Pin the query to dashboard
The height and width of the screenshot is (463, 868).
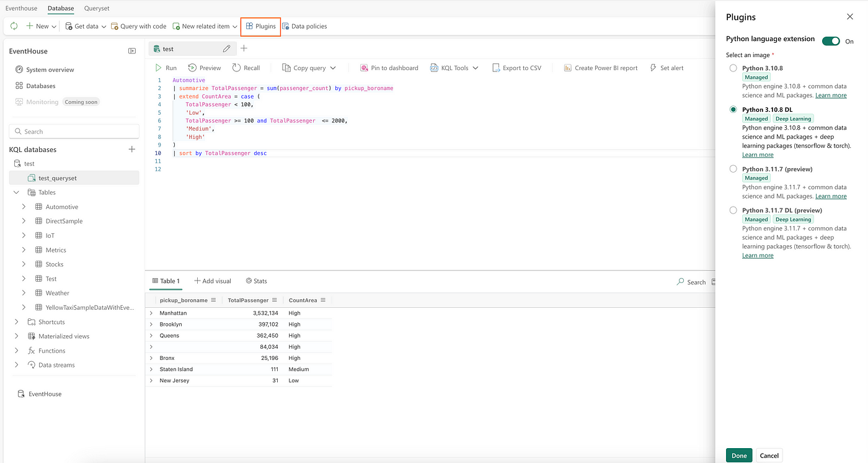pos(389,68)
